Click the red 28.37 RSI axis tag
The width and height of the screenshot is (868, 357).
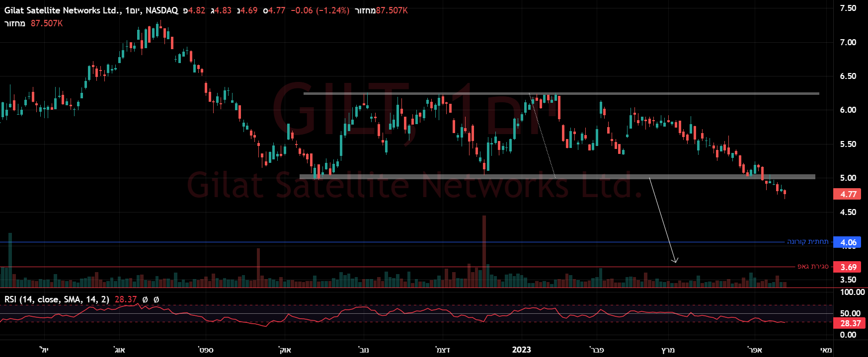pyautogui.click(x=850, y=323)
